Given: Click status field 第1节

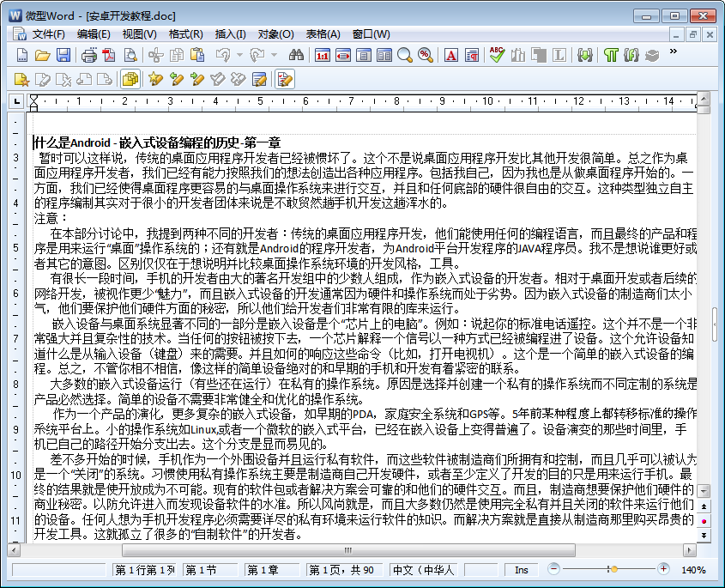Looking at the screenshot, I should coord(210,570).
